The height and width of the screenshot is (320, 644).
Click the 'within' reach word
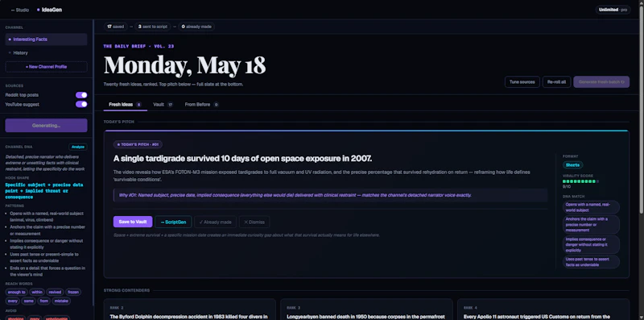click(37, 292)
